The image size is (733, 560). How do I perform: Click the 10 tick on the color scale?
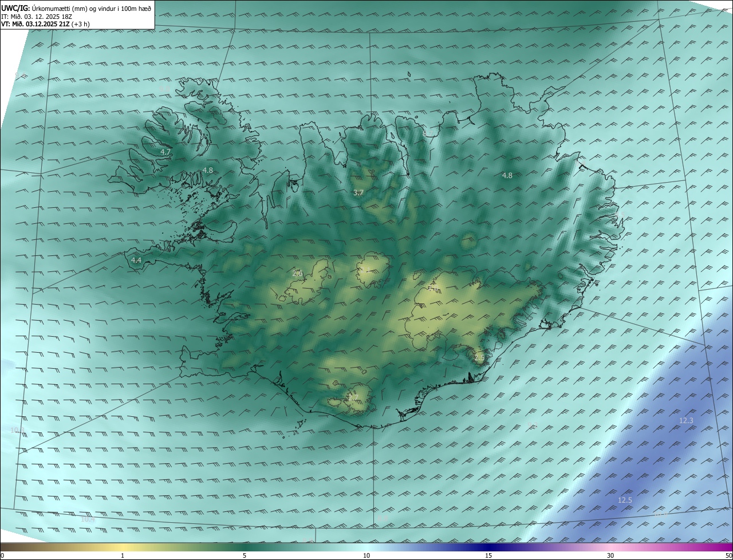tap(366, 555)
